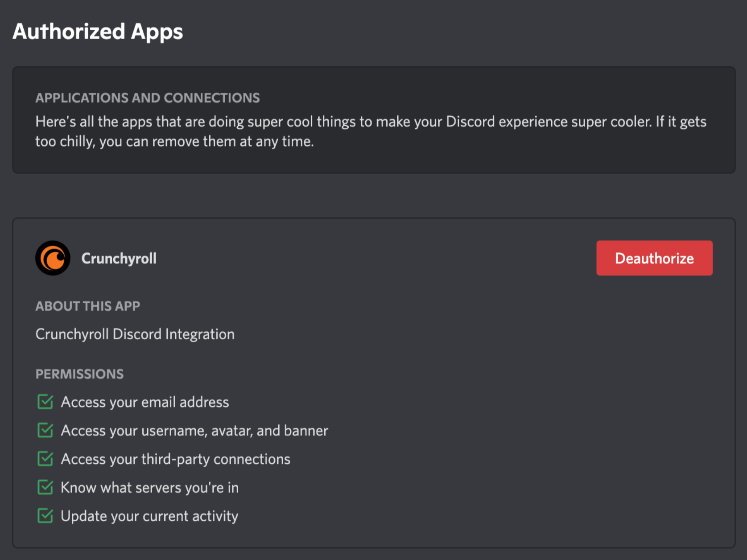Open the Authorized Apps heading
This screenshot has height=560, width=747.
(98, 31)
